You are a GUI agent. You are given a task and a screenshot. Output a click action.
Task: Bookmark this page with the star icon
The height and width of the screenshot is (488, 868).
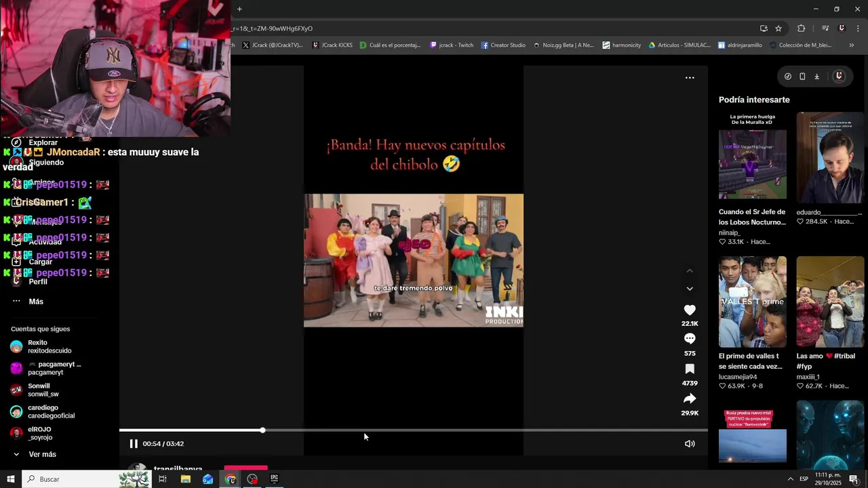pyautogui.click(x=778, y=28)
